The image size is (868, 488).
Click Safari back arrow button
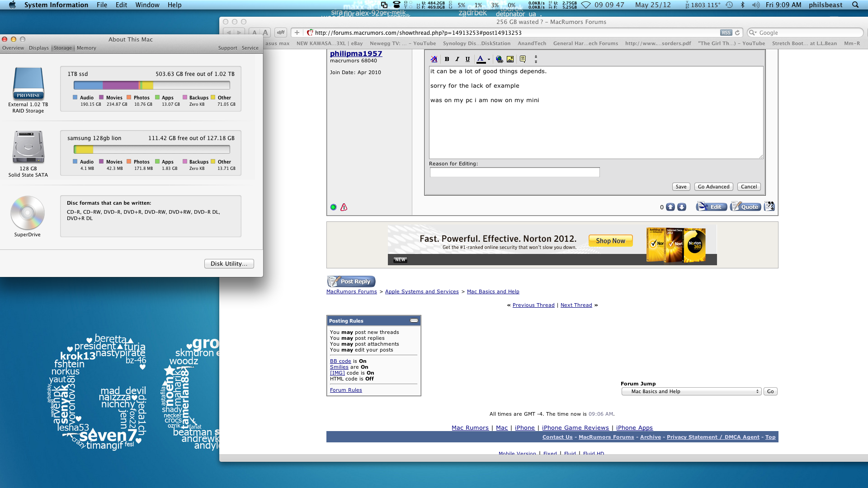tap(229, 33)
